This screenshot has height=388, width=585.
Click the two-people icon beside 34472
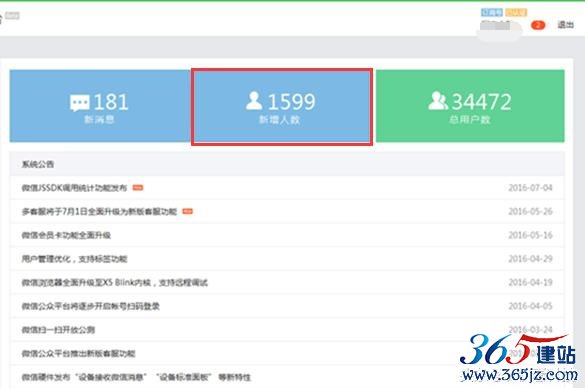438,101
